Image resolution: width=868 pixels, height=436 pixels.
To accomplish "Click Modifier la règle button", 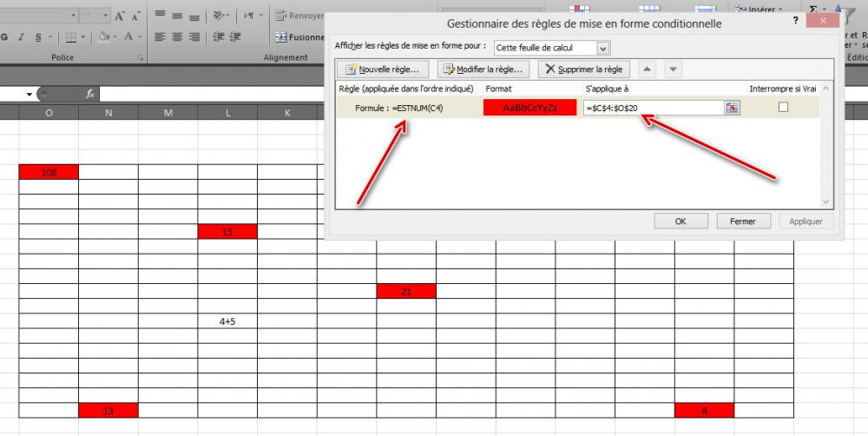I will point(483,69).
